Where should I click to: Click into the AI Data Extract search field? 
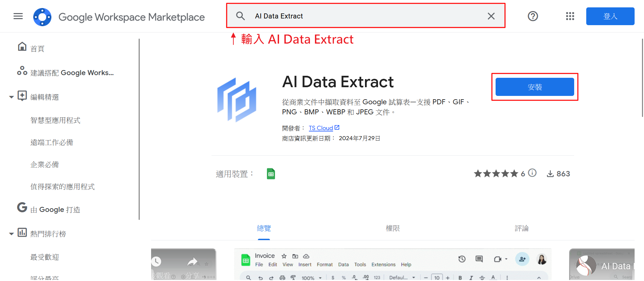(x=366, y=16)
